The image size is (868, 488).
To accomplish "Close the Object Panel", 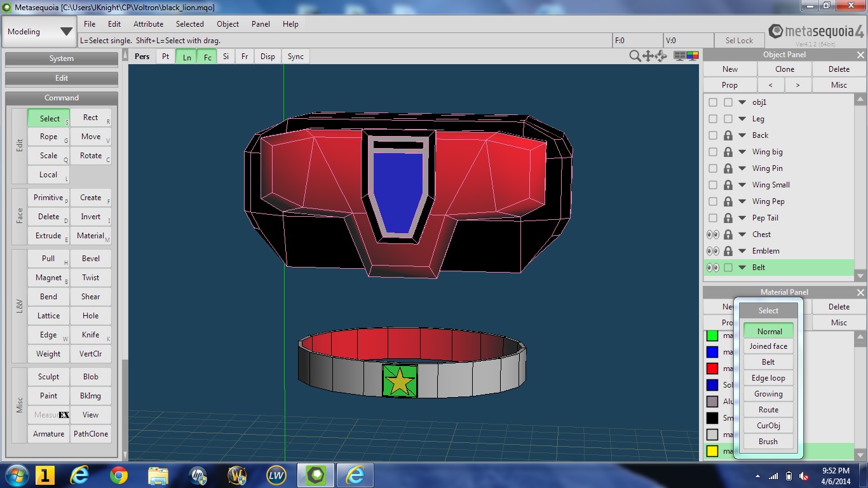I will pyautogui.click(x=860, y=55).
